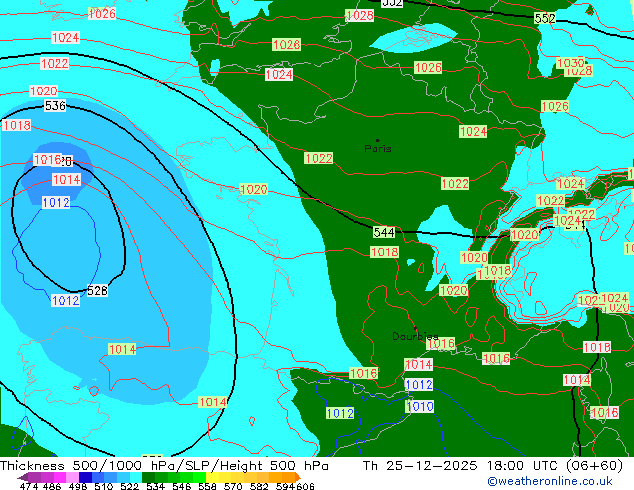Click the blue 1010 isobar label
The height and width of the screenshot is (490, 634).
(420, 406)
